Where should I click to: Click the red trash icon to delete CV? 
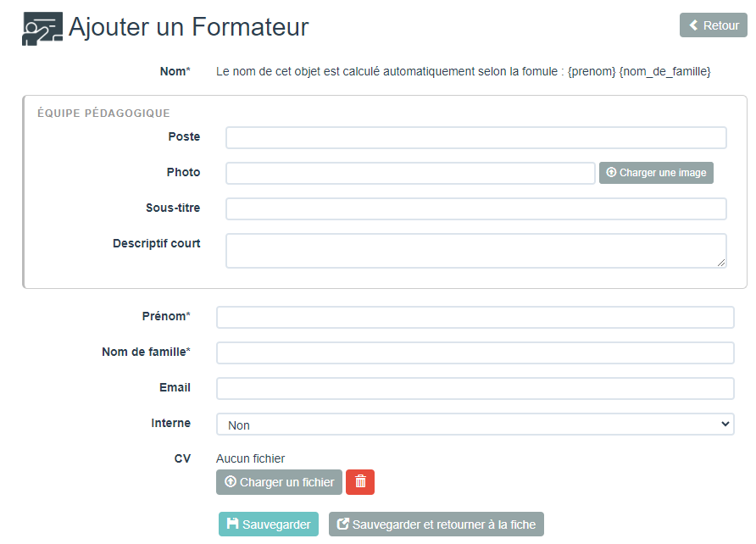click(x=360, y=482)
